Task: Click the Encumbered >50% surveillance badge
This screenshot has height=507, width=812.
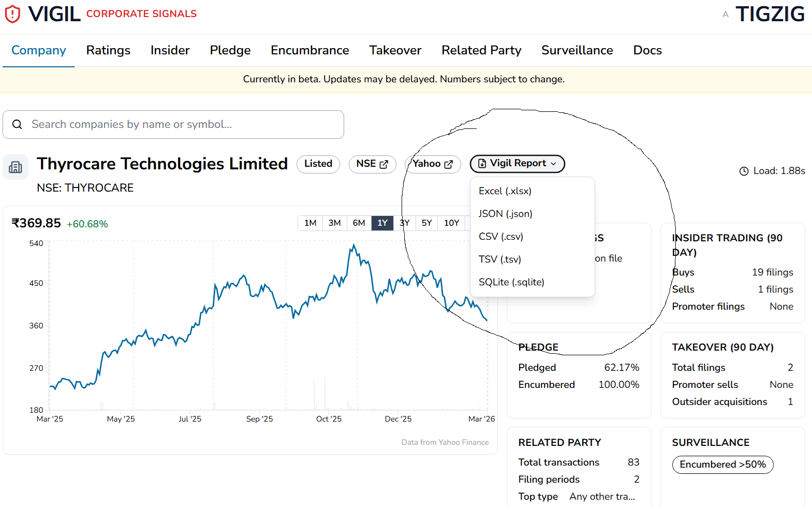Action: (722, 465)
